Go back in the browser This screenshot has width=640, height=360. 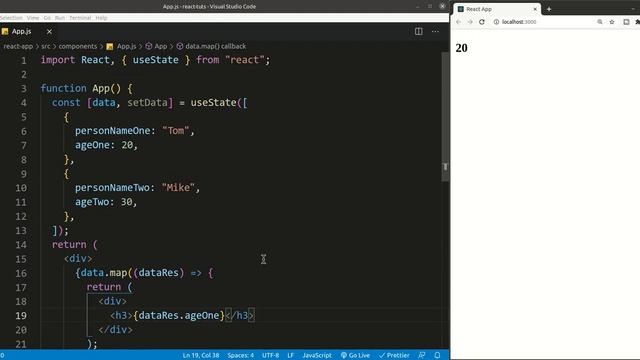pyautogui.click(x=458, y=22)
